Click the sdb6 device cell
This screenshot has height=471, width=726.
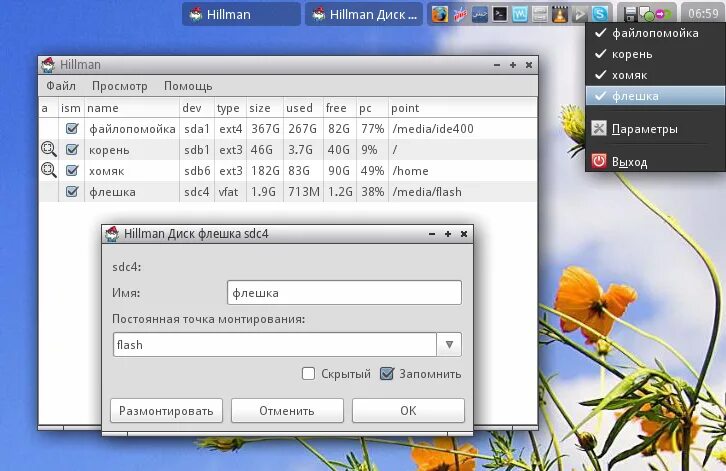197,171
